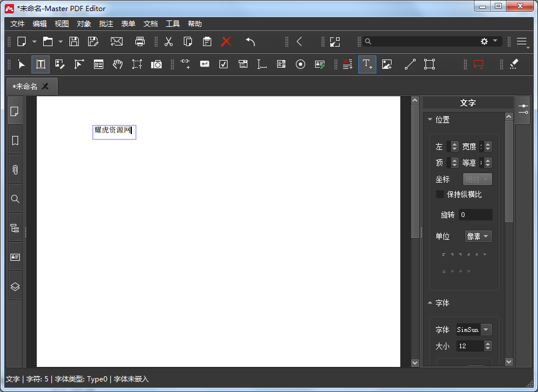Select the checkbox form field tool

click(x=223, y=64)
